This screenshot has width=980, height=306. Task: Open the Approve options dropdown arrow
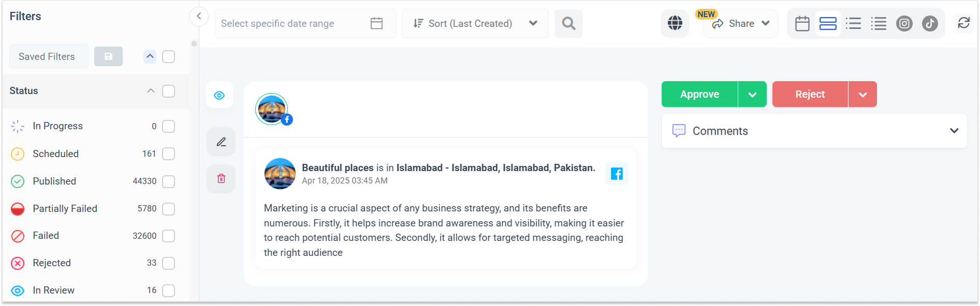(752, 94)
